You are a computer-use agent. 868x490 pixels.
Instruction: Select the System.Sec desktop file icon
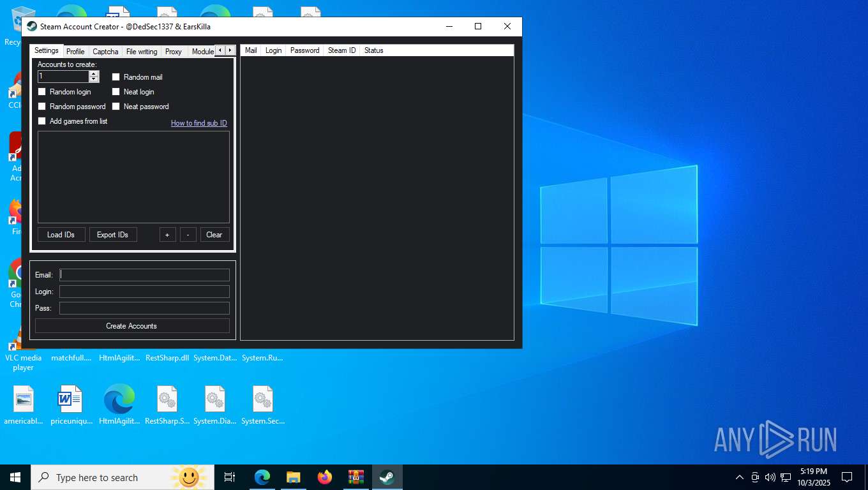pyautogui.click(x=263, y=405)
